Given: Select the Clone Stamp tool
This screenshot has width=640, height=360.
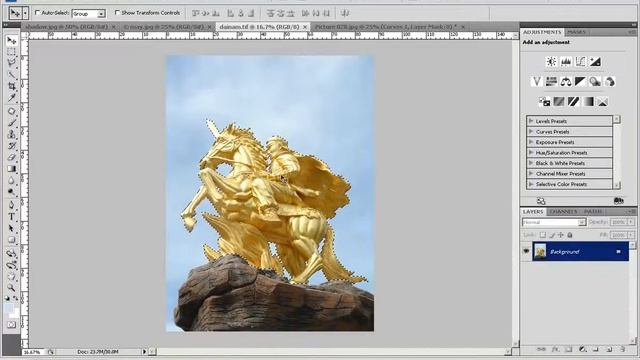Looking at the screenshot, I should 11,134.
